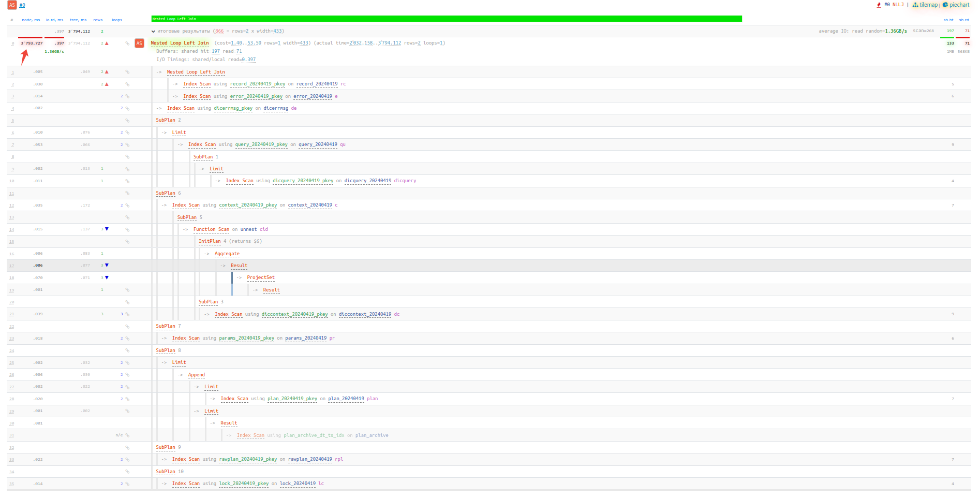The width and height of the screenshot is (980, 498).
Task: Open the SubPlan 5 node
Action: click(187, 217)
